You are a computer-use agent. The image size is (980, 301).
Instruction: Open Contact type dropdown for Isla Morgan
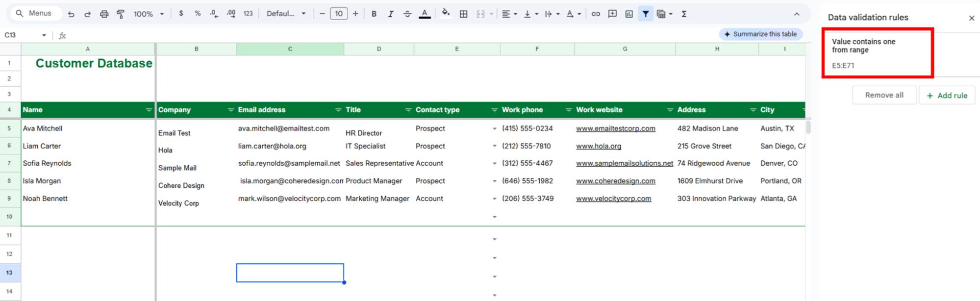tap(494, 181)
